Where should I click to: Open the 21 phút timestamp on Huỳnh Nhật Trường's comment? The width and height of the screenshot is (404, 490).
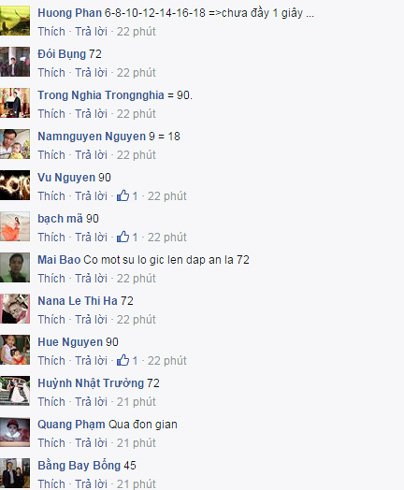click(136, 402)
